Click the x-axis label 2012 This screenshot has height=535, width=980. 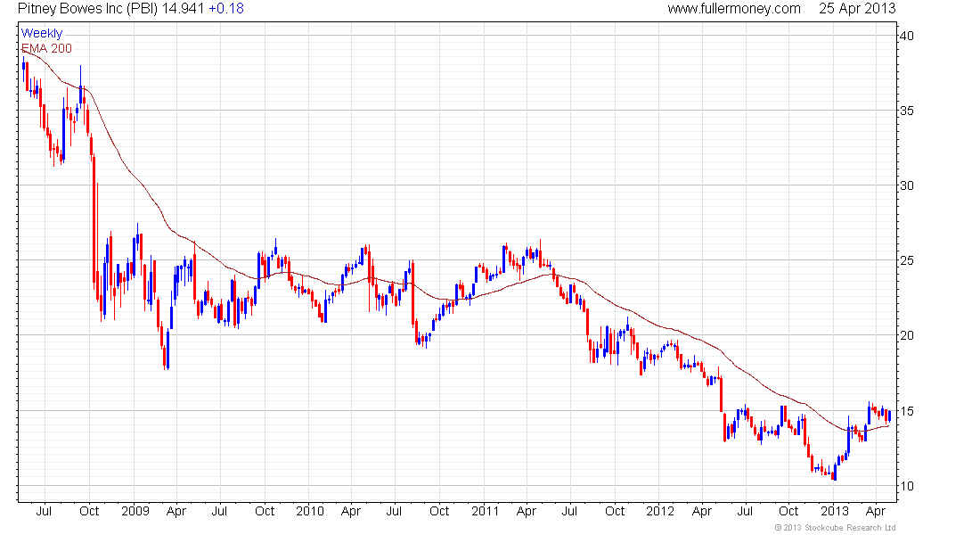660,511
